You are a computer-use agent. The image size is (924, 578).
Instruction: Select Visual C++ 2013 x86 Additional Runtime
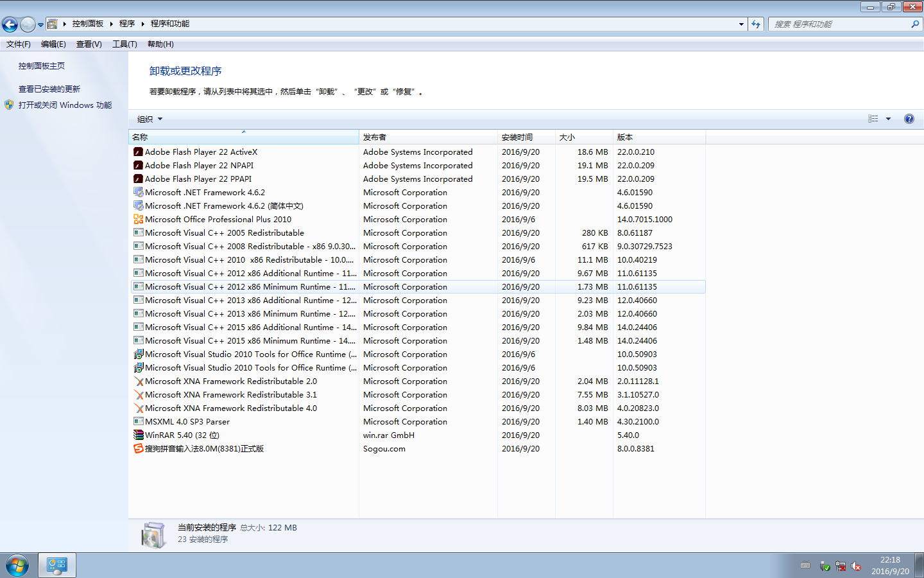coord(418,301)
